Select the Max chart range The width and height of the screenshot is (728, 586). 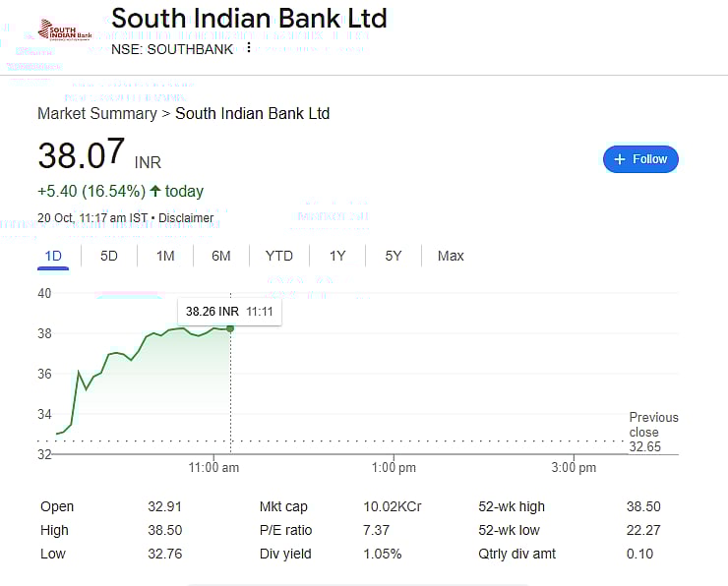click(451, 256)
